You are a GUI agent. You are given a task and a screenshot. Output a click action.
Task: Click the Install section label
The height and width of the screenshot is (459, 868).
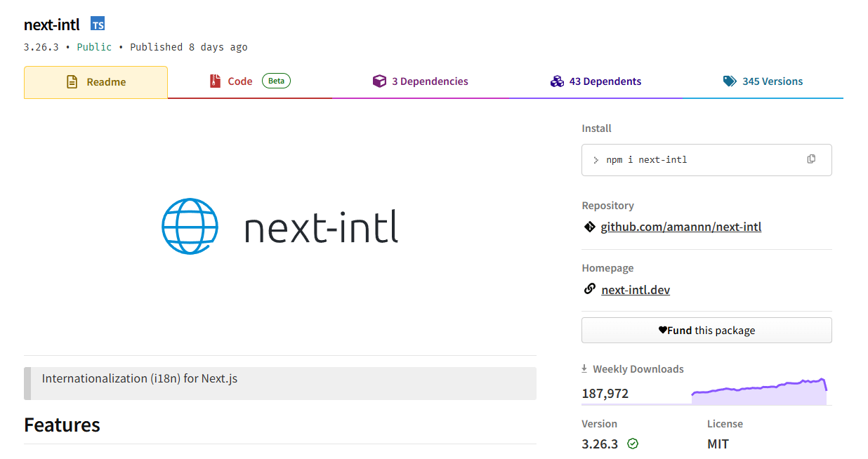[596, 128]
